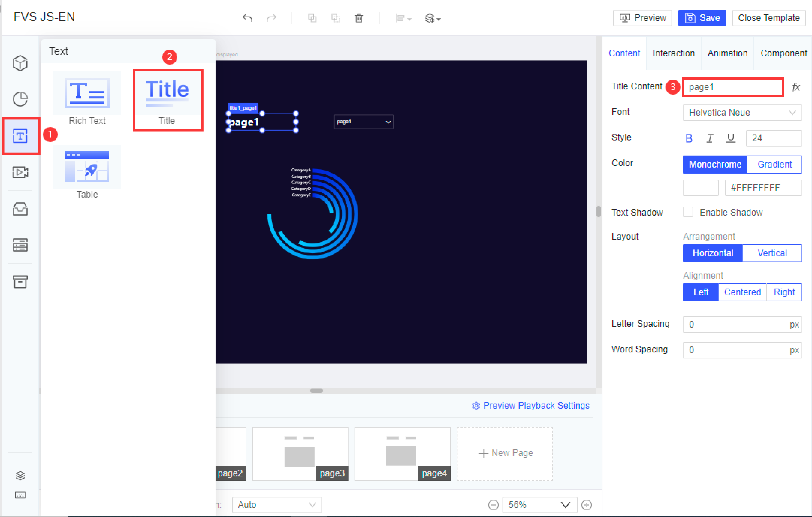
Task: Zoom out with the minus icon
Action: pos(493,505)
